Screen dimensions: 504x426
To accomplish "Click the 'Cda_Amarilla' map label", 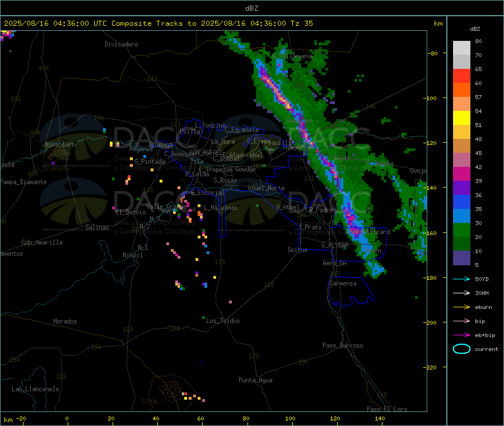I will 42,242.
